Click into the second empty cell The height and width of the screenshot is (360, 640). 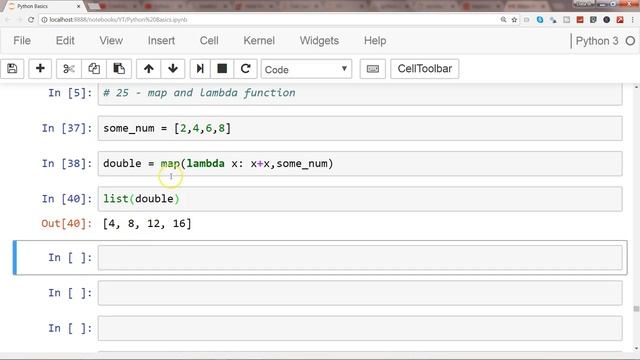[360, 293]
